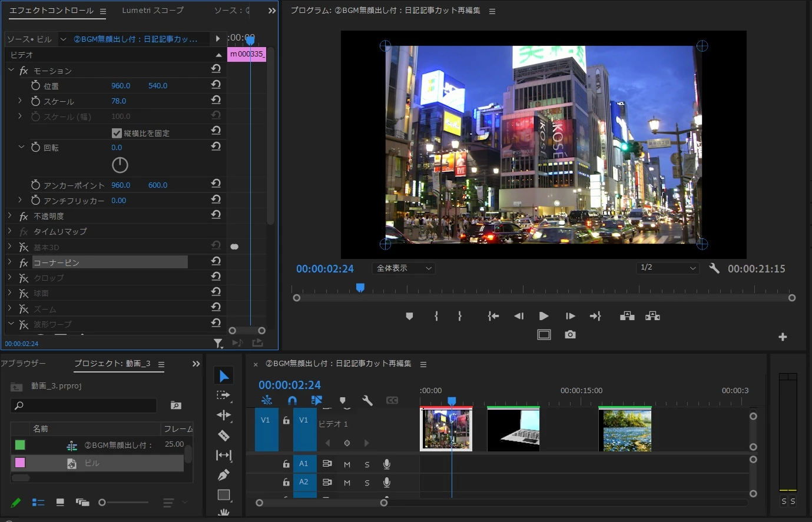Click the Export Frame camera icon
812x522 pixels.
(570, 334)
